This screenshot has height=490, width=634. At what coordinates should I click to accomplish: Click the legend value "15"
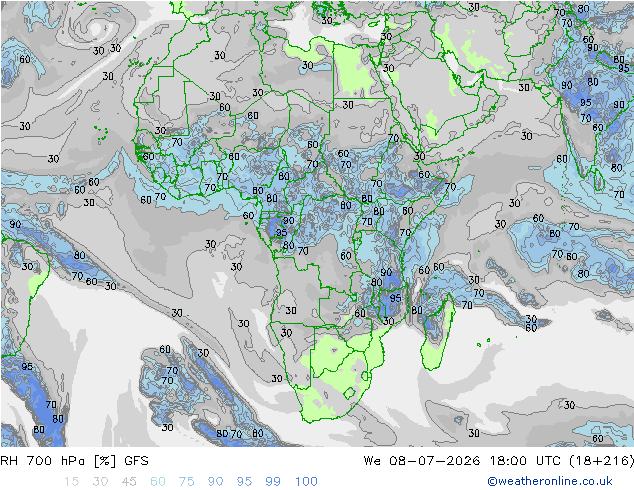tap(71, 481)
